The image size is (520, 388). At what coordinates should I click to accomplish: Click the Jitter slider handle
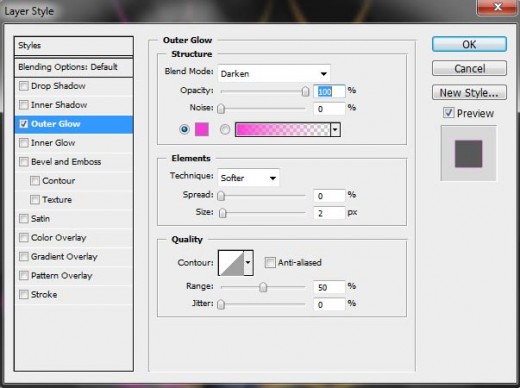tap(221, 304)
